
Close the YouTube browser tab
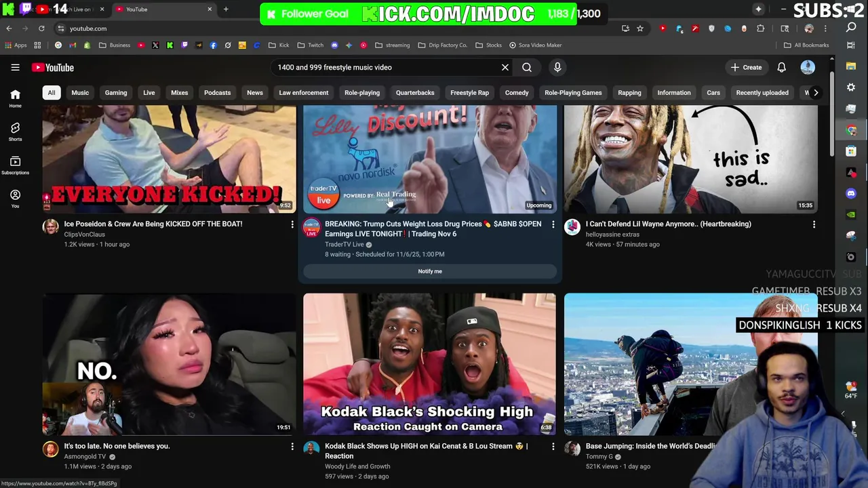coord(210,9)
